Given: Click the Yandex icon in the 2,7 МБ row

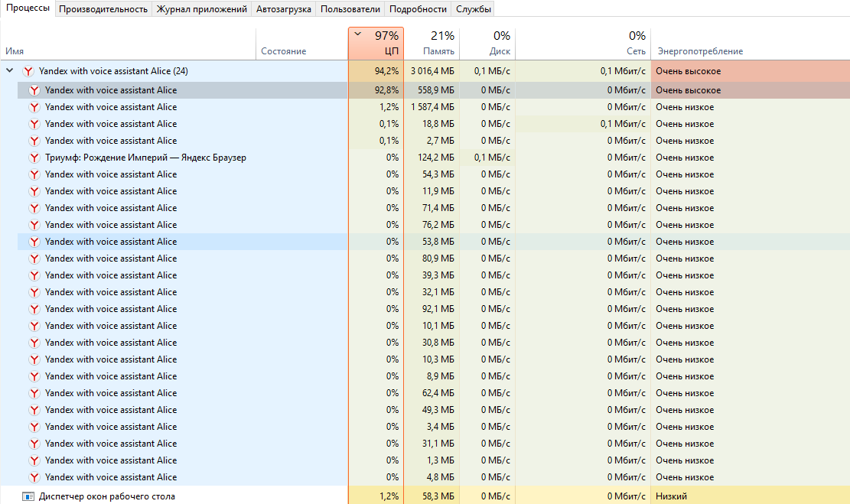Looking at the screenshot, I should click(34, 141).
